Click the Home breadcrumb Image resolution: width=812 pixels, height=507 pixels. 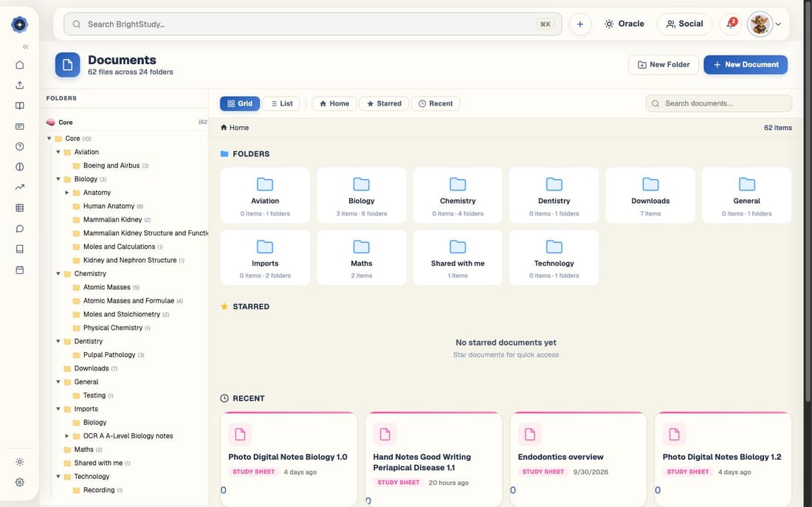[235, 128]
